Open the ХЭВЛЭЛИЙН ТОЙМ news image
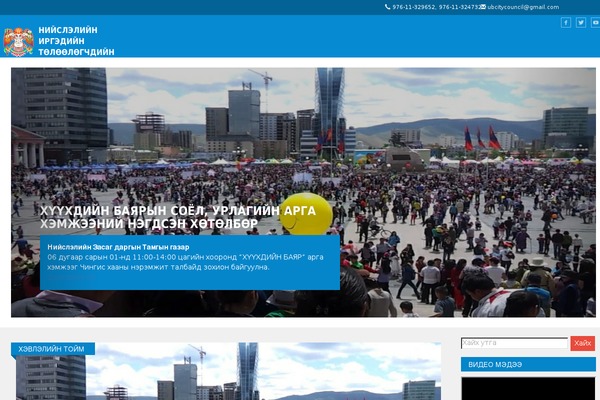The height and width of the screenshot is (400, 600). point(228,371)
